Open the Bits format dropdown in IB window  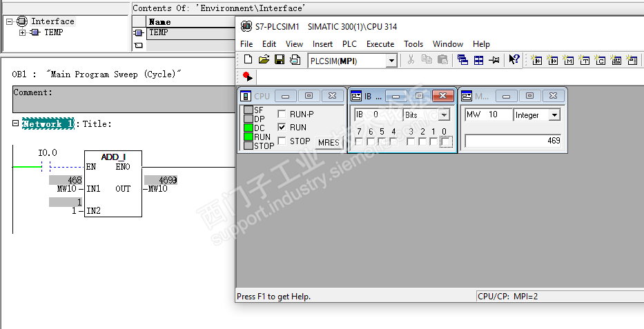[x=444, y=115]
